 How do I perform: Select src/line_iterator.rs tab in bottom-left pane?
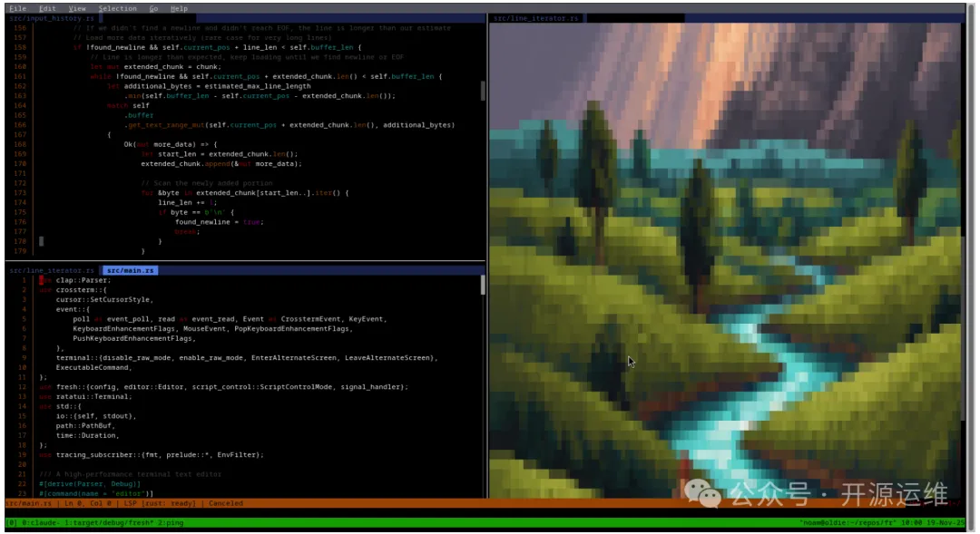[52, 270]
